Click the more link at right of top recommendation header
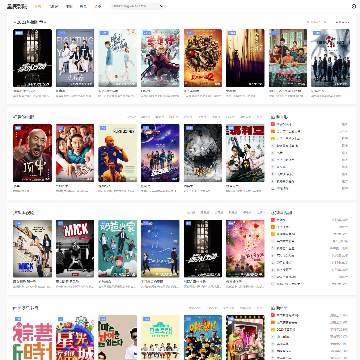The image size is (360, 360). pos(342,22)
